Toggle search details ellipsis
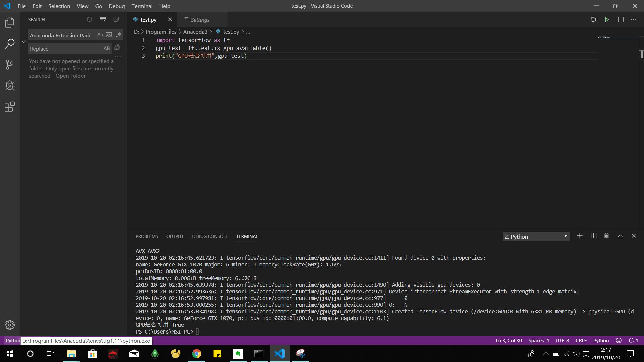The width and height of the screenshot is (644, 362). click(118, 57)
